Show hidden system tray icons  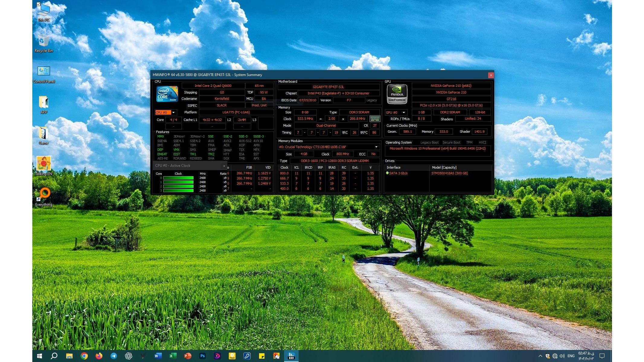[540, 356]
